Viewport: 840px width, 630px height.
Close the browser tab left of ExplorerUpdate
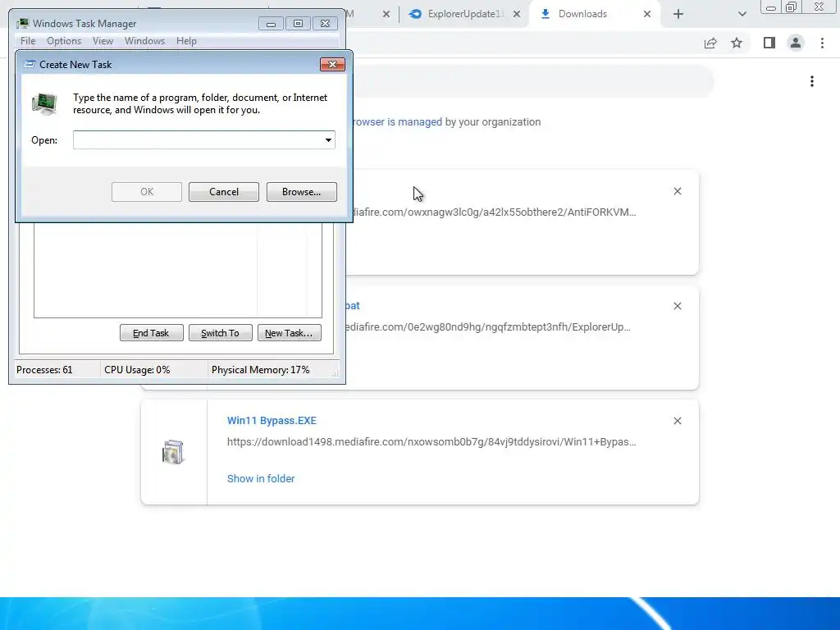point(386,14)
